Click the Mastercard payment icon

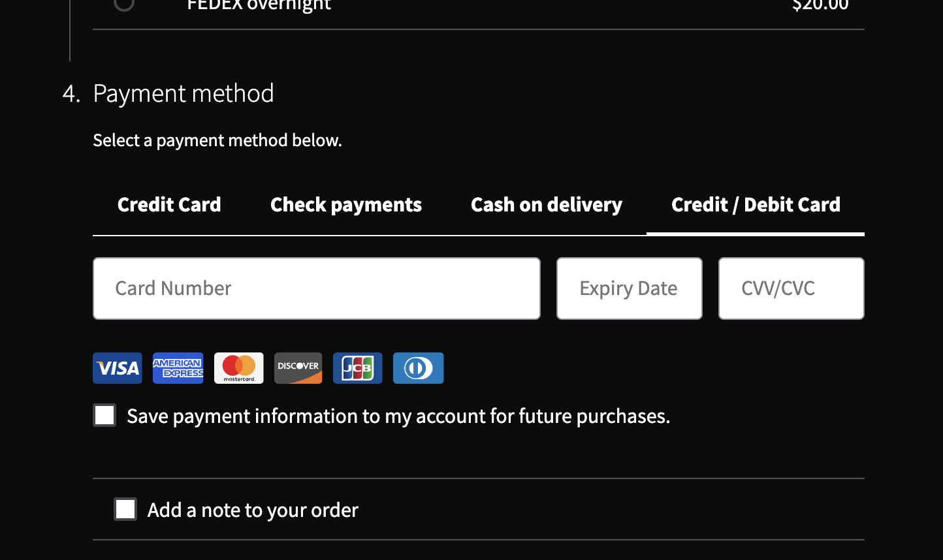238,367
